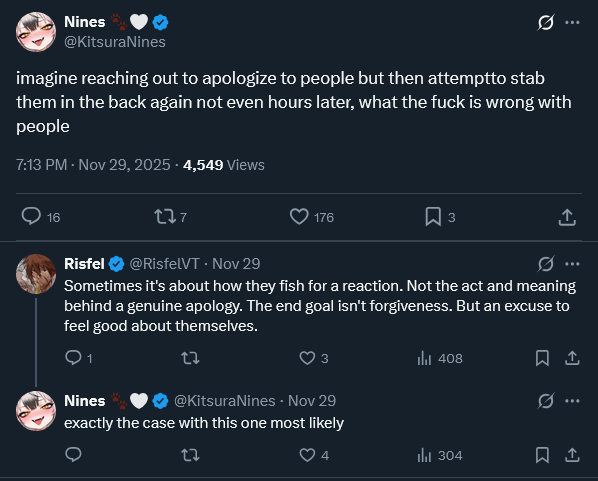Open the @RisfelVT profile link
598x481 pixels.
tap(164, 264)
